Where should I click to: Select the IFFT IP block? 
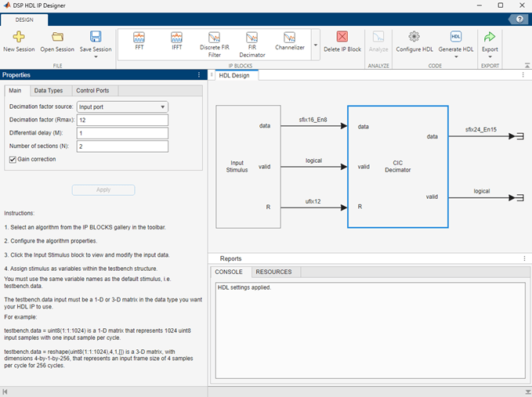(x=176, y=41)
